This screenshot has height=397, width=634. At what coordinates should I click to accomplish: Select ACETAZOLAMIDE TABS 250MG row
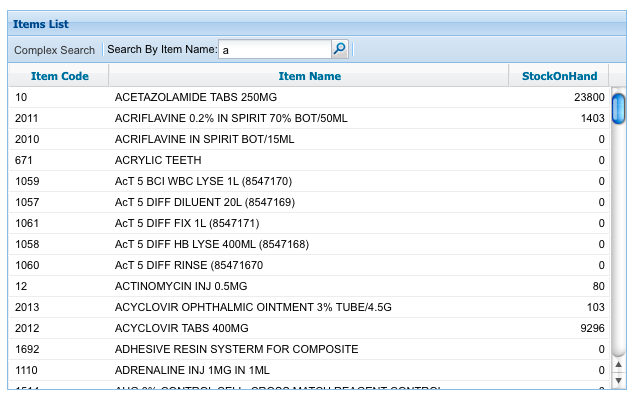309,97
